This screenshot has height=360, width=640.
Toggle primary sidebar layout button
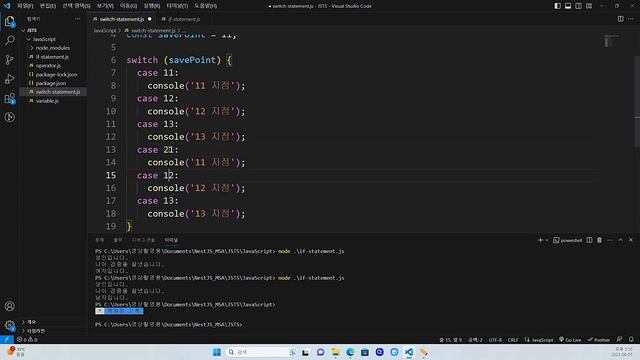coord(558,6)
